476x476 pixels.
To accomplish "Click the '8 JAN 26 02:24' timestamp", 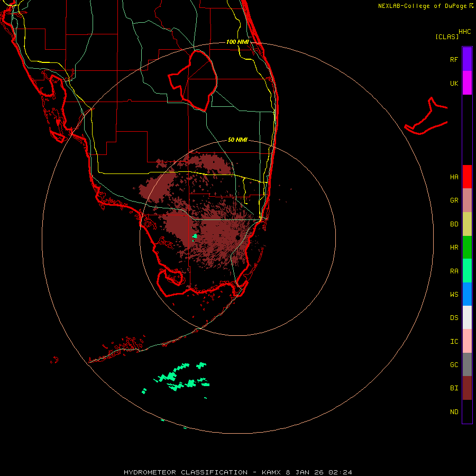I will click(319, 472).
